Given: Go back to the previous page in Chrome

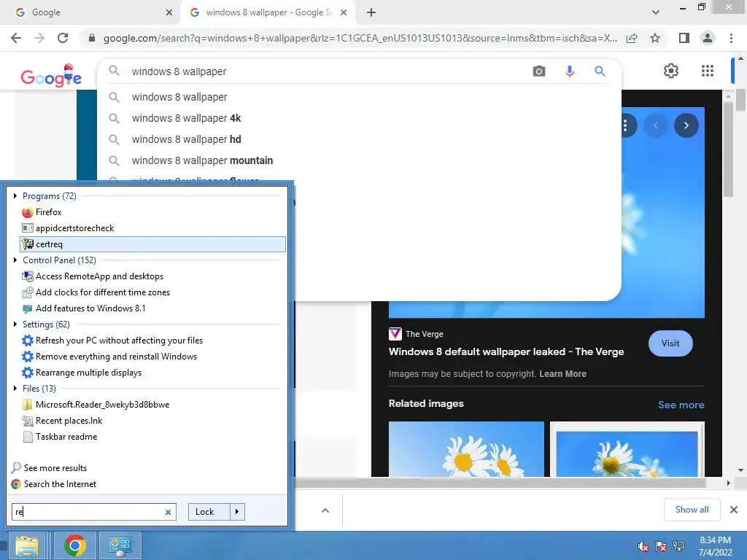Looking at the screenshot, I should [16, 38].
